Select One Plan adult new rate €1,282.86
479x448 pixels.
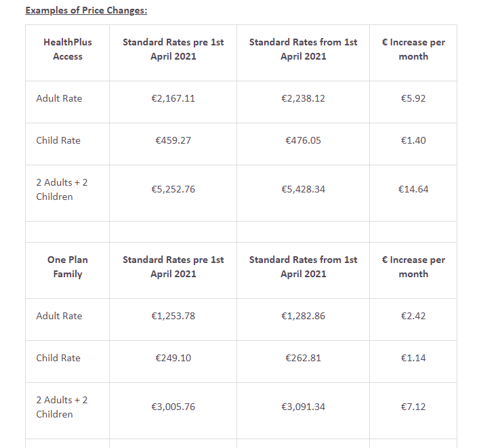click(303, 316)
